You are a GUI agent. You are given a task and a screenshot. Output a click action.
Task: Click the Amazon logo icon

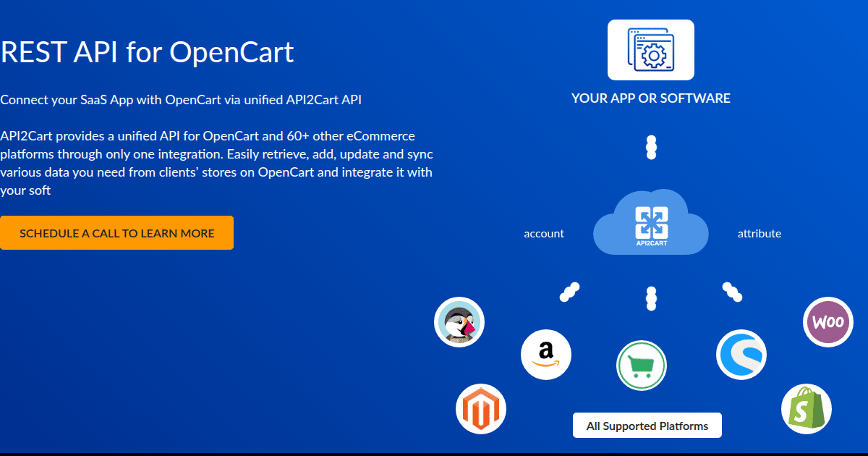point(546,355)
